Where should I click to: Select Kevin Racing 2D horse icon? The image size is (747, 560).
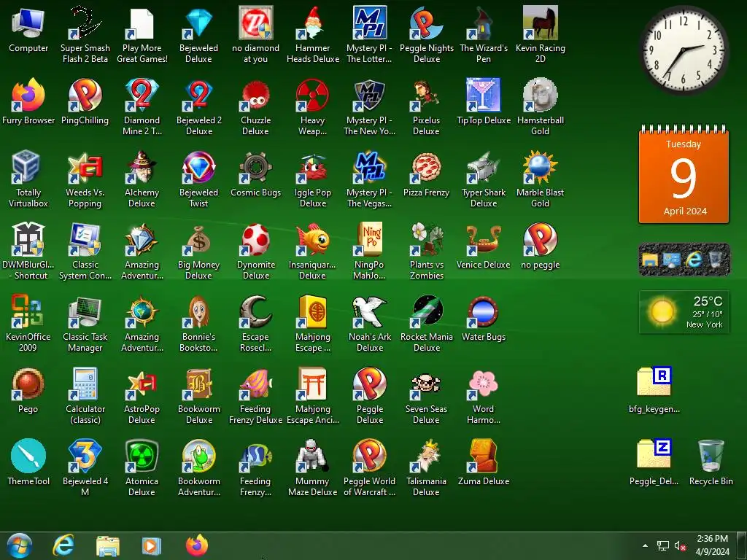[x=540, y=23]
